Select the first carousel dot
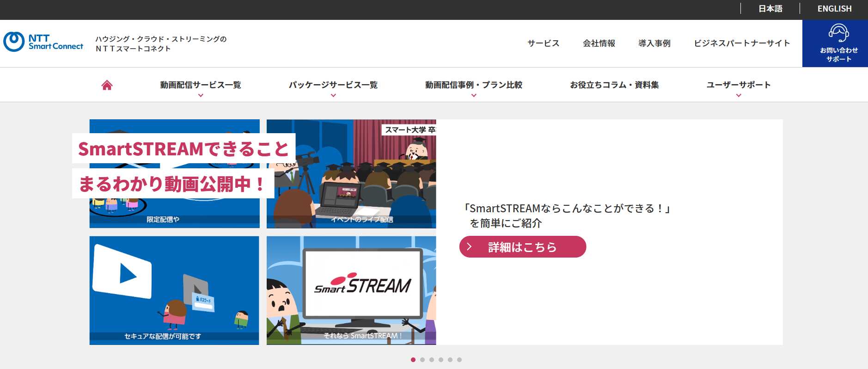This screenshot has width=868, height=369. [413, 360]
